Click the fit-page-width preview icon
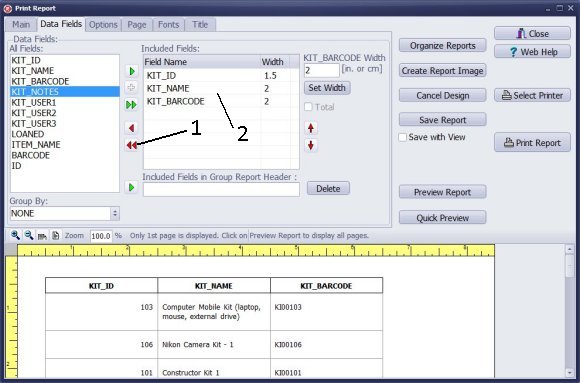This screenshot has height=383, width=580. click(42, 236)
